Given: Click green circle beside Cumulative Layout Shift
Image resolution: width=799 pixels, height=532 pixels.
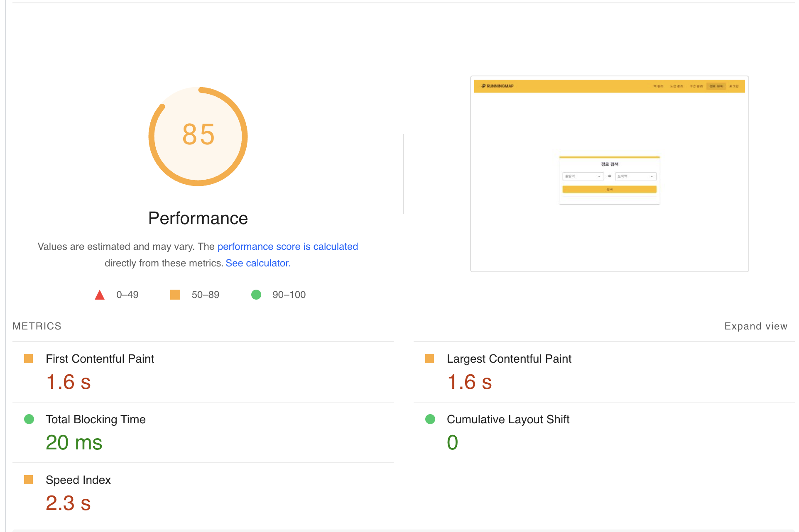Looking at the screenshot, I should 430,419.
